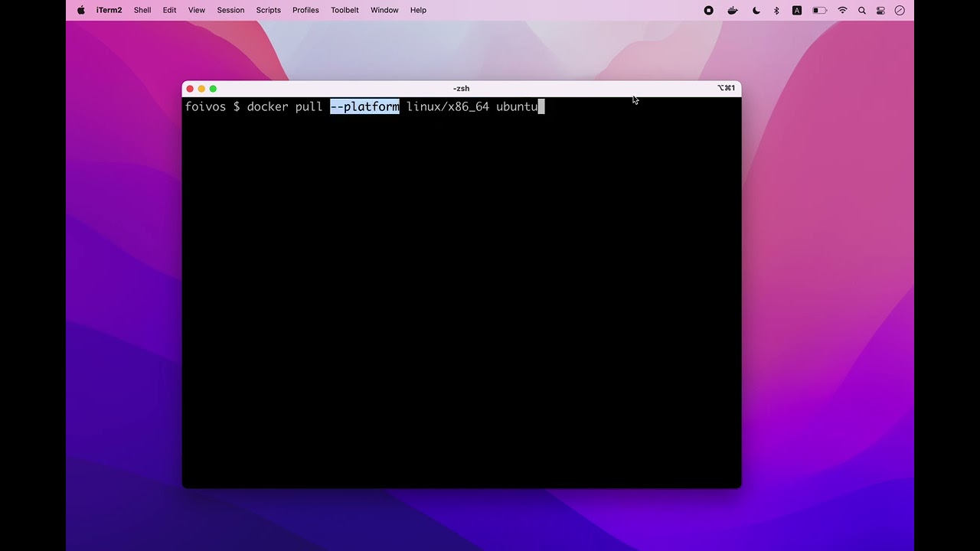The width and height of the screenshot is (980, 551).
Task: Open the keyboard input source menu
Action: tap(797, 10)
